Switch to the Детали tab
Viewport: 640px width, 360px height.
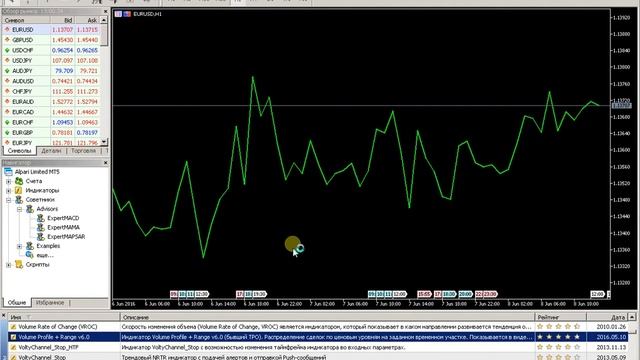click(x=51, y=151)
